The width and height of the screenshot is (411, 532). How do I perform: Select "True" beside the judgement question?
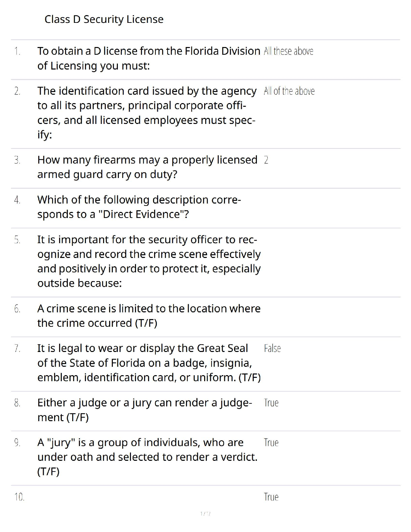(271, 403)
